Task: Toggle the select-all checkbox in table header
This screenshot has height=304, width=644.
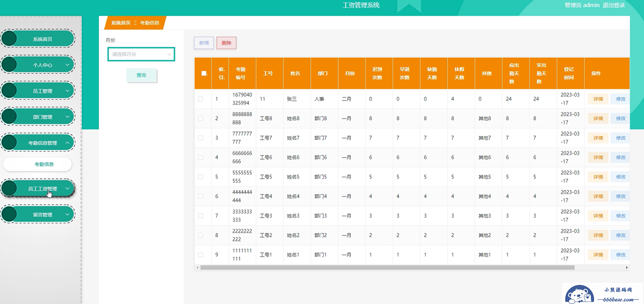Action: [x=204, y=73]
